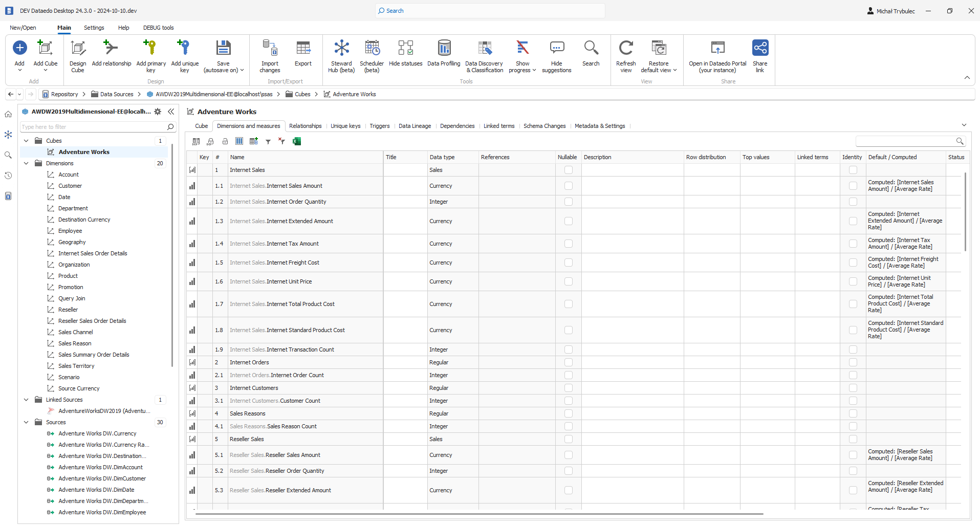The image size is (980, 525).
Task: Toggle Nullable for Internet Sales Amount row
Action: click(568, 186)
